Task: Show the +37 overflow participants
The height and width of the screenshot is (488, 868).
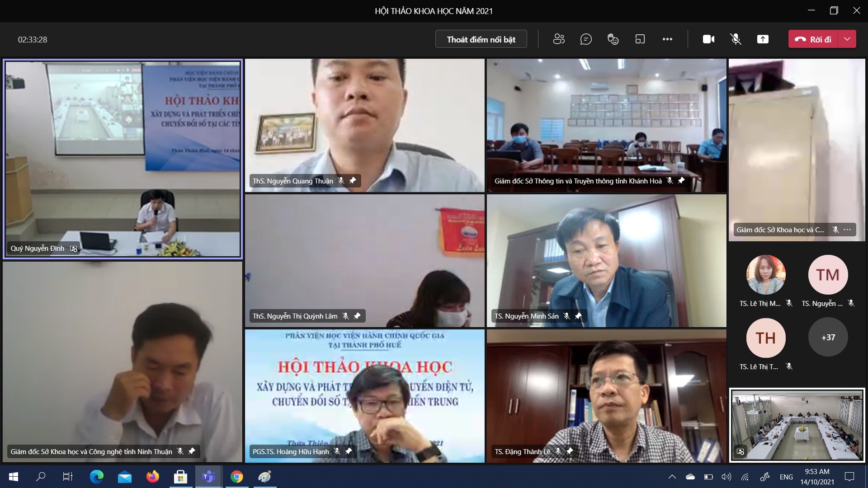Action: 828,338
